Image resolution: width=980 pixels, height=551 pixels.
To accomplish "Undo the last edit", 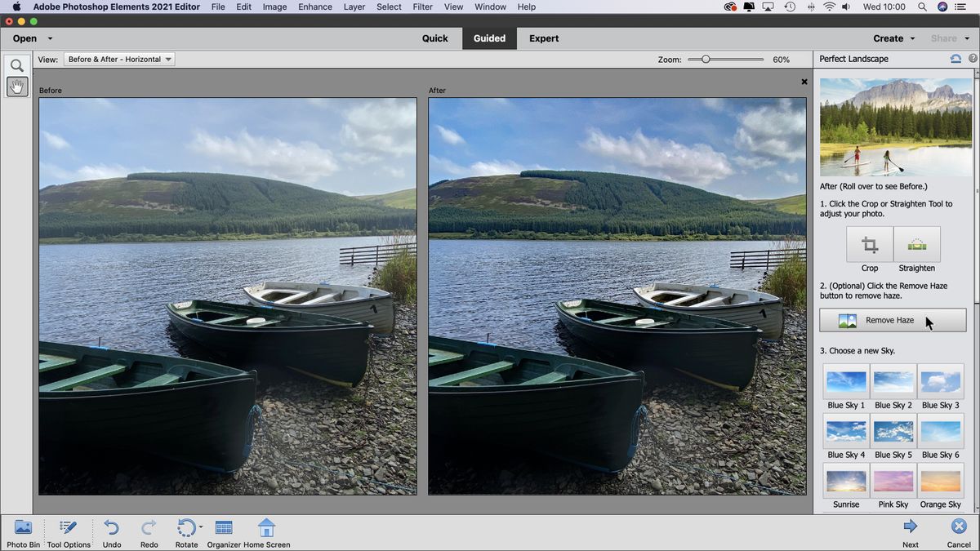I will [x=112, y=531].
